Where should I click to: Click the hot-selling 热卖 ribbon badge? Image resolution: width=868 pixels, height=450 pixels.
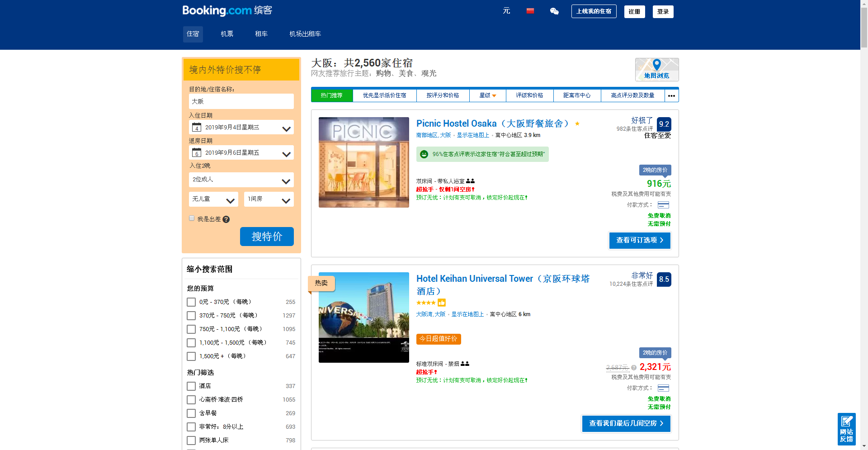321,283
